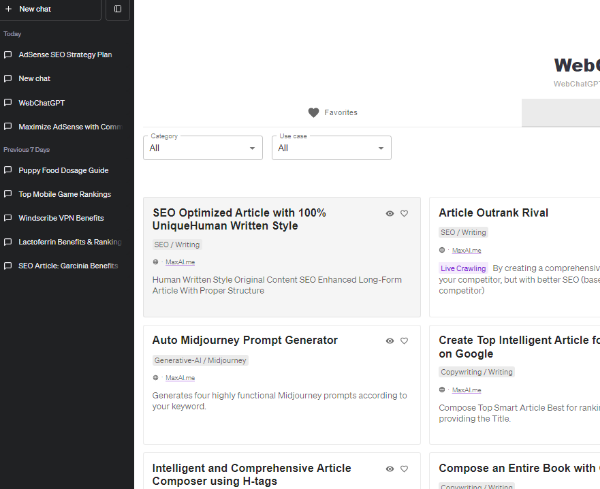
Task: Click the SEO / Writing tag on SEO Optimized Article card
Action: pos(177,244)
